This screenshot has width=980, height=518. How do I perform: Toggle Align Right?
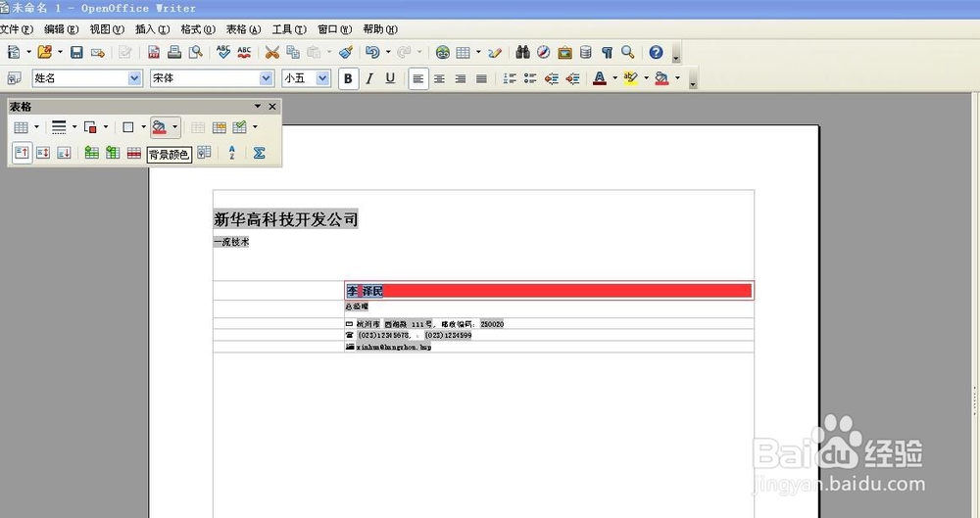coord(461,78)
